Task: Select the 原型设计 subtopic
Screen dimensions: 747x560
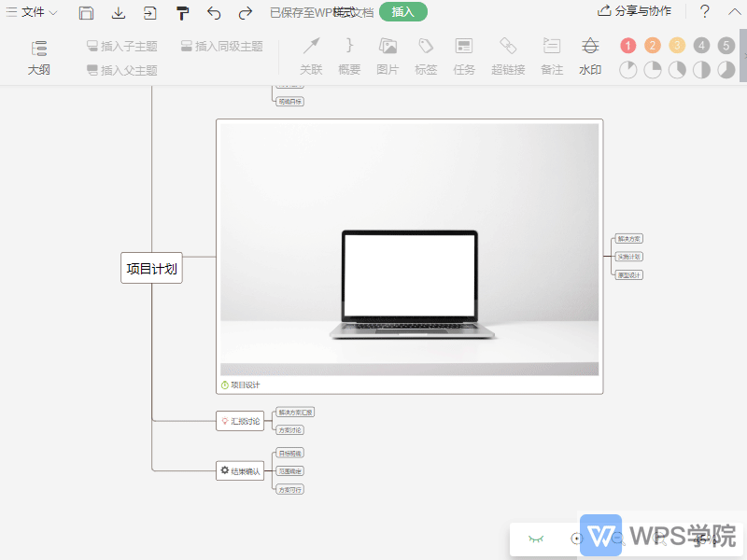Action: (x=629, y=274)
